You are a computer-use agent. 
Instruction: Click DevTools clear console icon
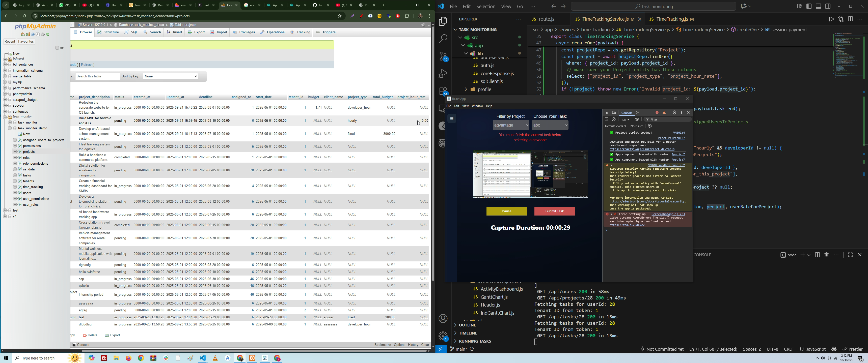(614, 119)
